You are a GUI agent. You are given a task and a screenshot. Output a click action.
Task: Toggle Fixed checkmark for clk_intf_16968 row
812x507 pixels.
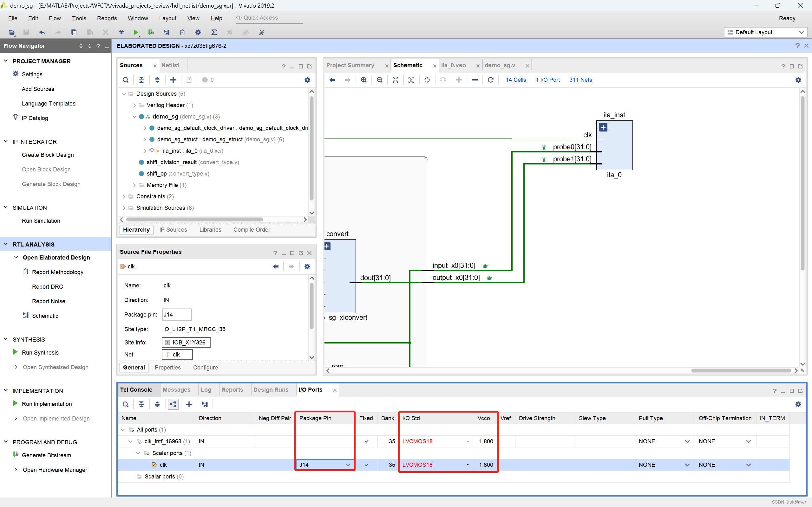(x=366, y=441)
